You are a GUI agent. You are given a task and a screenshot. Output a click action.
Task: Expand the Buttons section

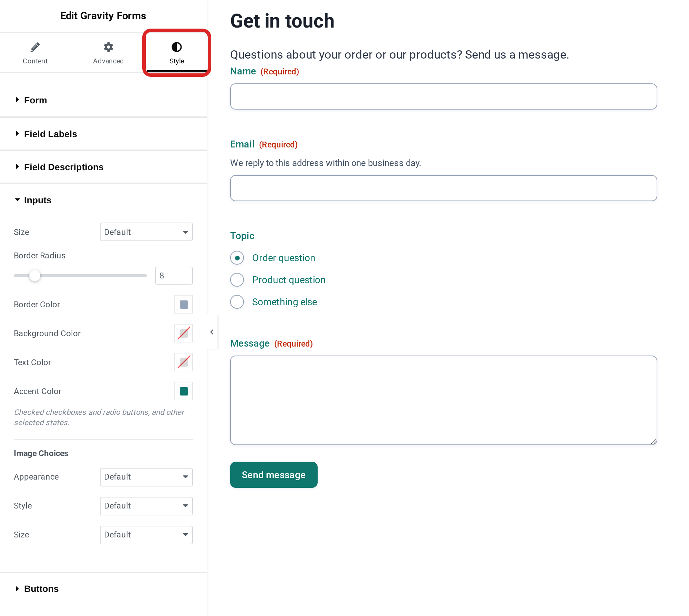[x=103, y=589]
